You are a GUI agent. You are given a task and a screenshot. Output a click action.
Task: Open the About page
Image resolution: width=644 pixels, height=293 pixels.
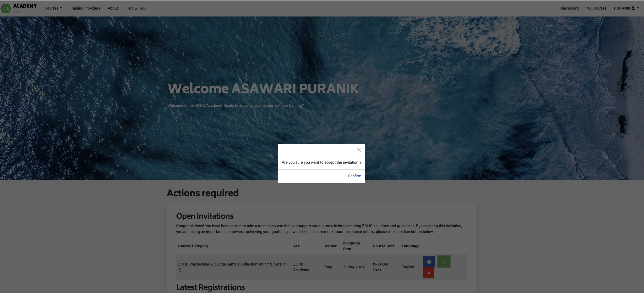[x=113, y=8]
